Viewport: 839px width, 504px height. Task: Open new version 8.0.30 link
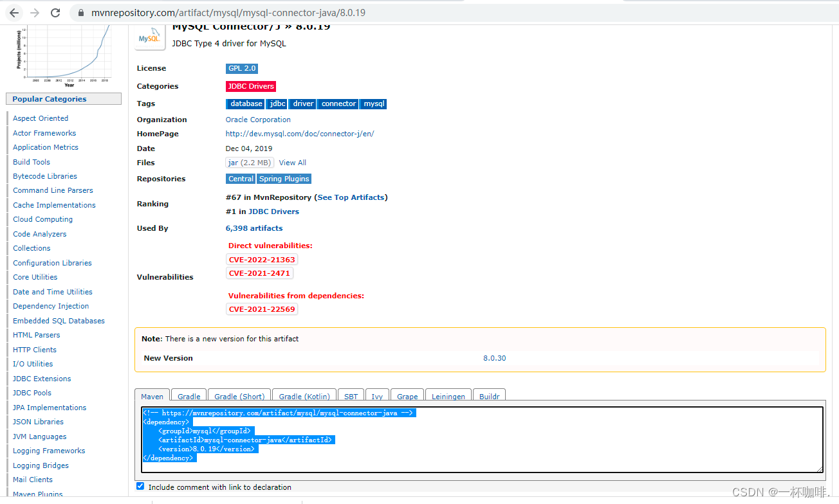point(495,358)
